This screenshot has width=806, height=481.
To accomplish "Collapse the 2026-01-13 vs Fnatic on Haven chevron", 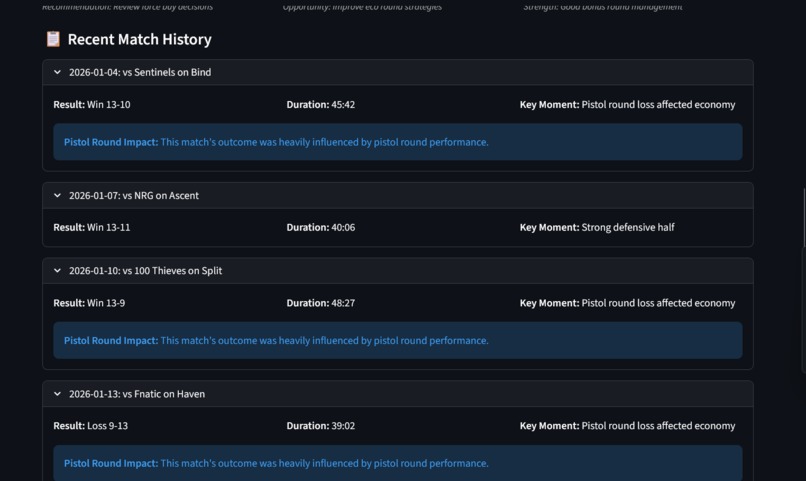I will point(57,394).
